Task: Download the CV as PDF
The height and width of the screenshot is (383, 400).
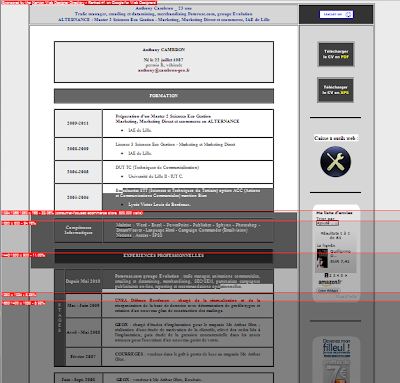Action: 336,54
